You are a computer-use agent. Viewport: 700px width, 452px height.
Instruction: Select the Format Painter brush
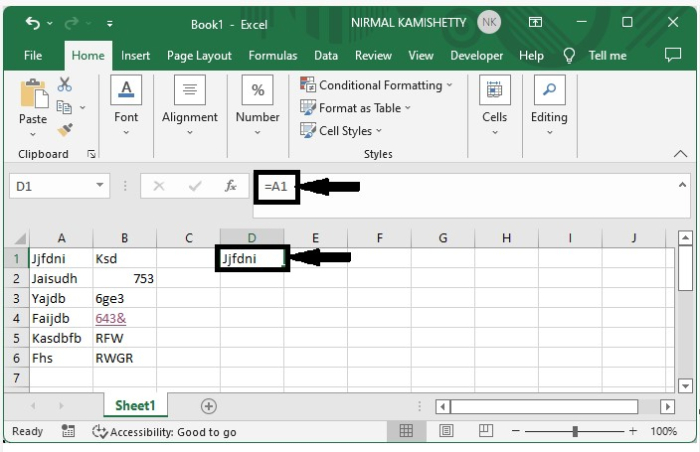point(65,130)
